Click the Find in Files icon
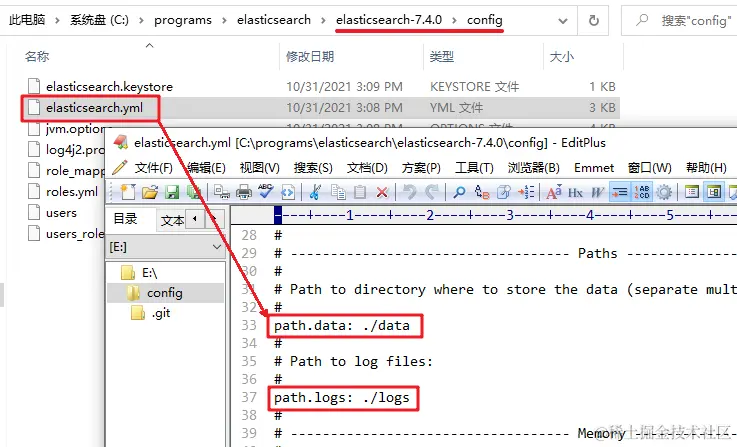Image resolution: width=737 pixels, height=447 pixels. [x=503, y=192]
